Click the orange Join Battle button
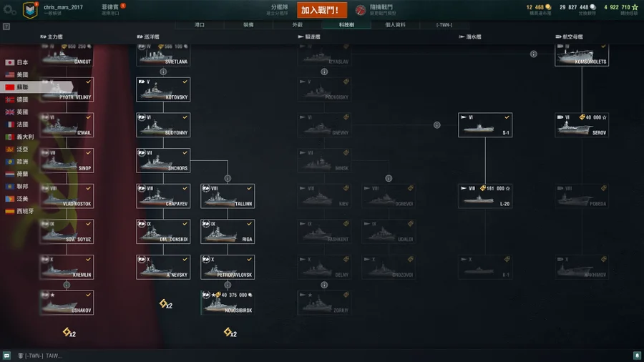The image size is (644, 362). point(321,10)
